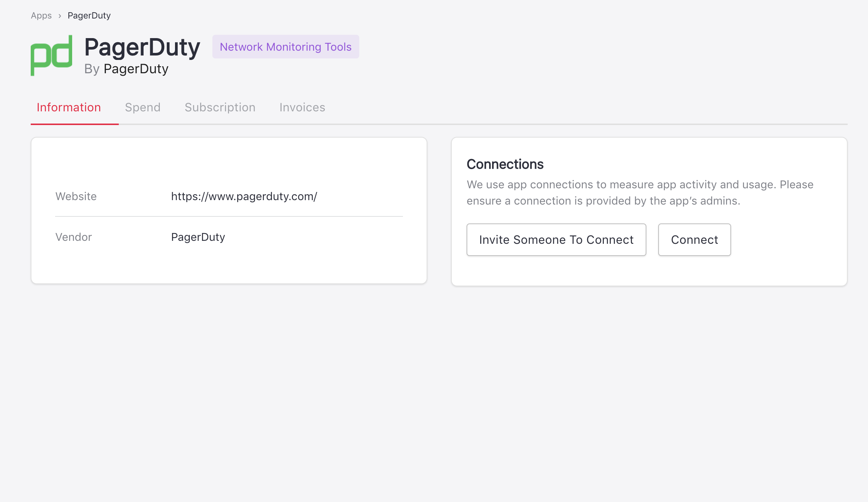View the Invoices tab
The width and height of the screenshot is (868, 502).
[x=302, y=107]
